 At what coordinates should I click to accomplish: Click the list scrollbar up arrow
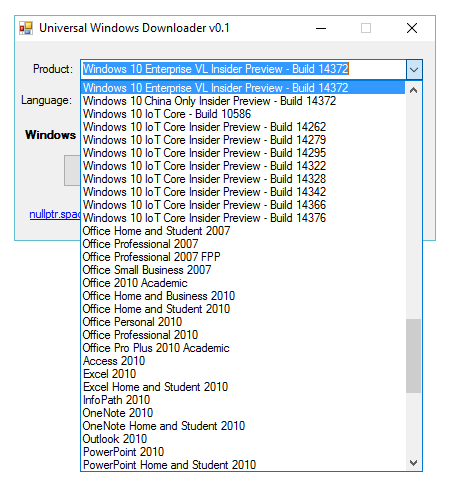[413, 90]
